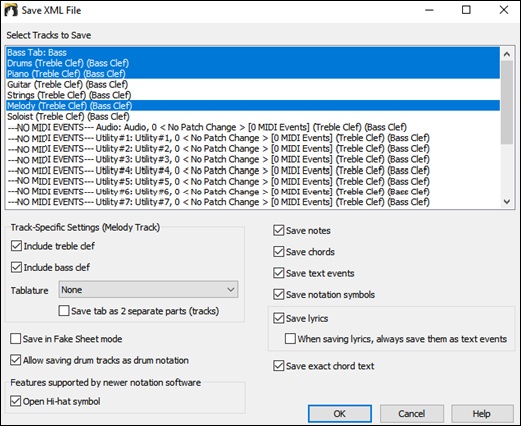This screenshot has height=426, width=521.
Task: Uncheck Include treble clef
Action: pyautogui.click(x=16, y=246)
